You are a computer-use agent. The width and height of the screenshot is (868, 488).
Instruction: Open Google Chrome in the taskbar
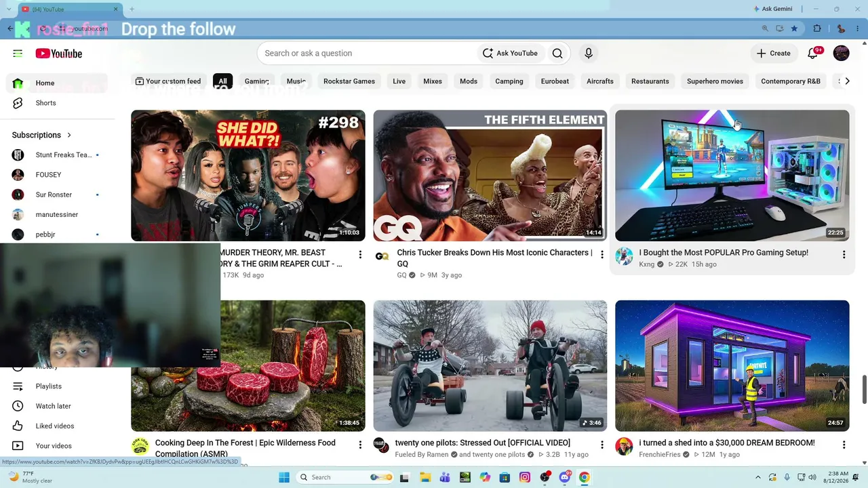[585, 477]
